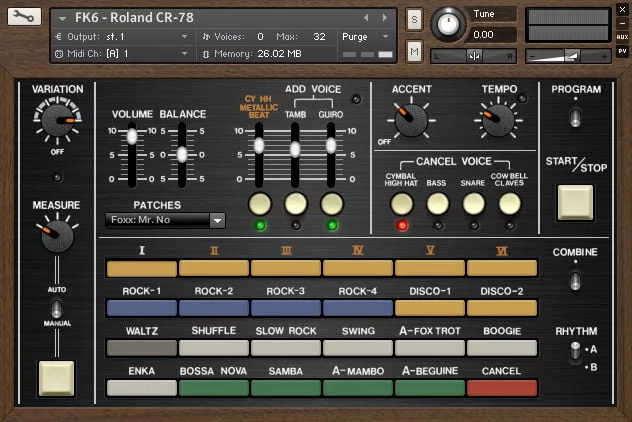Click the Accent knob
Viewport: 632px width, 422px height.
pyautogui.click(x=411, y=120)
